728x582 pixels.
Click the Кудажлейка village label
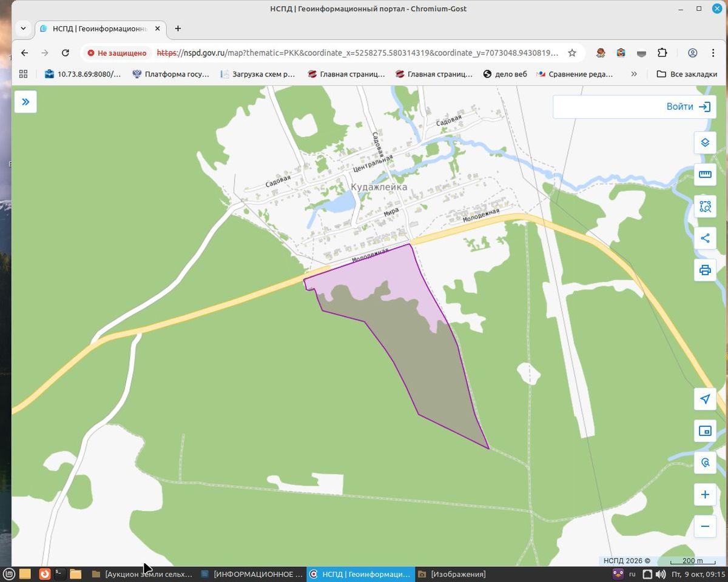379,187
